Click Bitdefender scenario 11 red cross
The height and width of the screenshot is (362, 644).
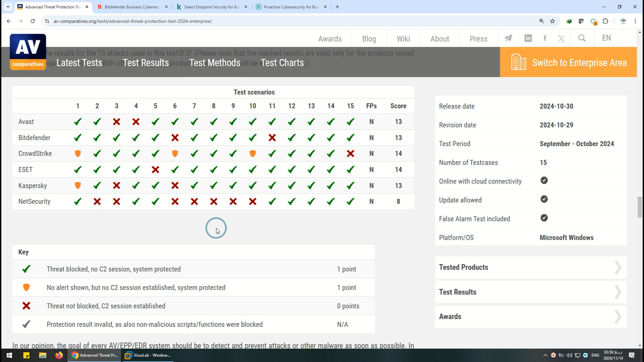pos(272,138)
